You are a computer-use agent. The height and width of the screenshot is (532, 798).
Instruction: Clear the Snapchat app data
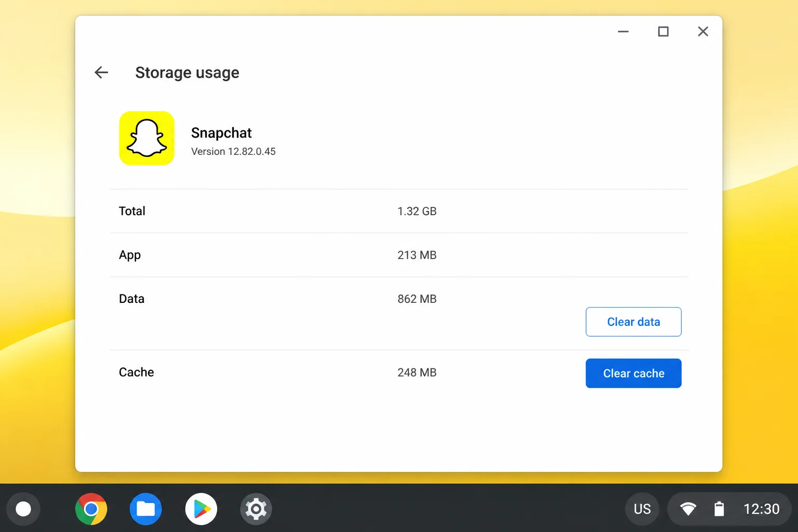pyautogui.click(x=633, y=322)
